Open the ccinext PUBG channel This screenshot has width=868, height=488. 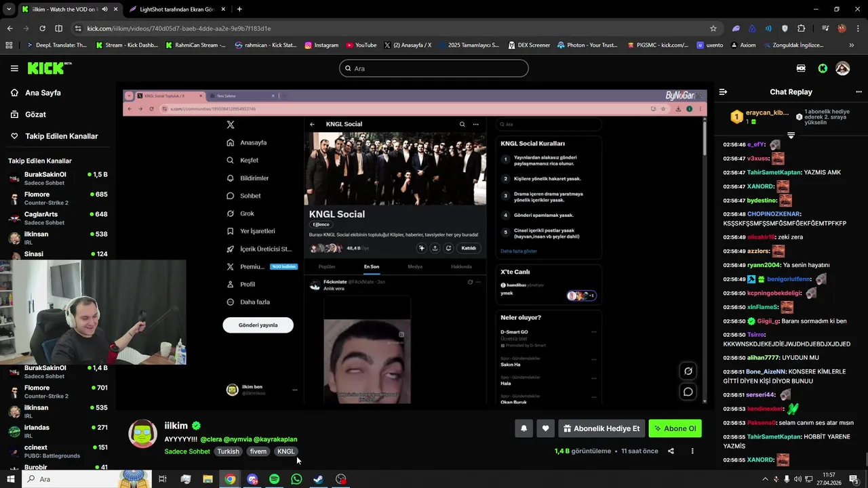pos(58,451)
